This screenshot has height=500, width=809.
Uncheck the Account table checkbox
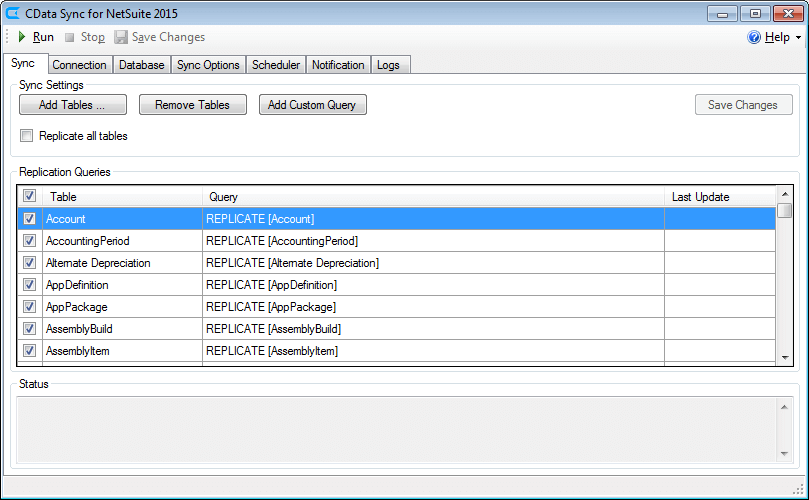[x=29, y=219]
